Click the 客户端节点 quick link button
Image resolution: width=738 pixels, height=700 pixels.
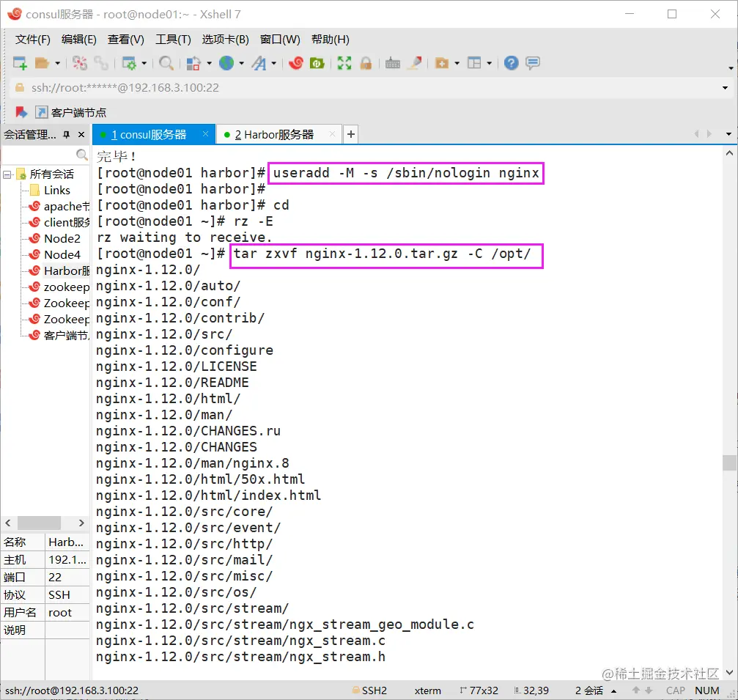pyautogui.click(x=71, y=112)
